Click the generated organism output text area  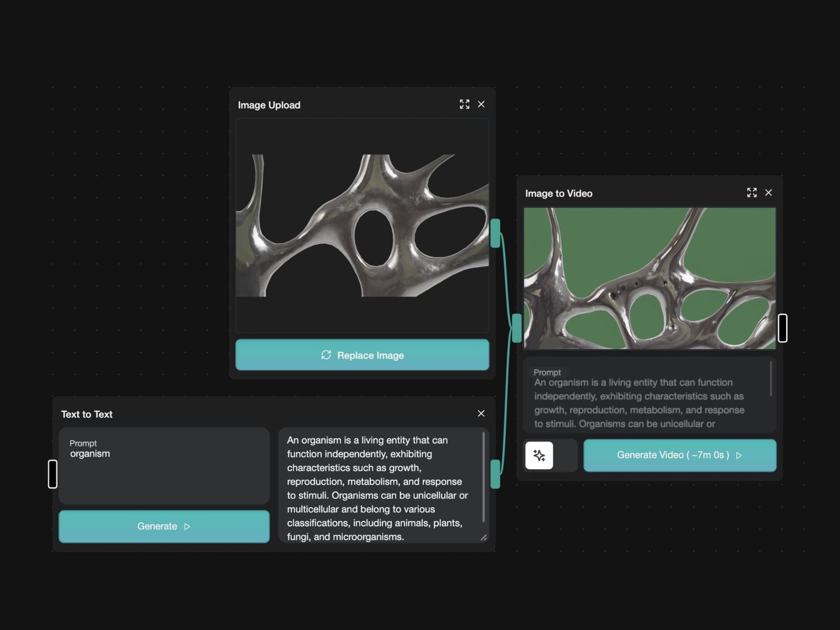point(378,487)
